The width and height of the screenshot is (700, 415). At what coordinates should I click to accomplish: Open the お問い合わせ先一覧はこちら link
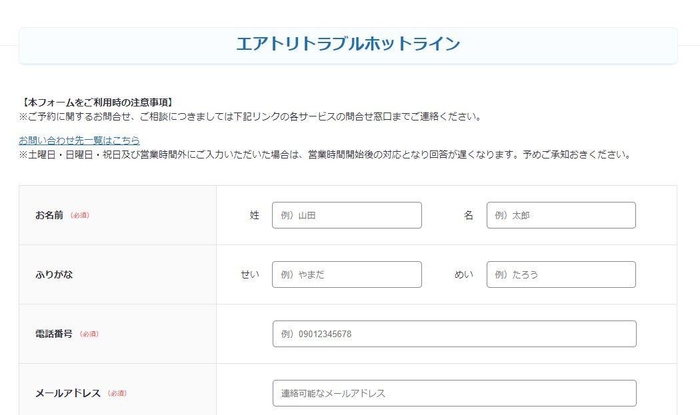click(x=79, y=140)
